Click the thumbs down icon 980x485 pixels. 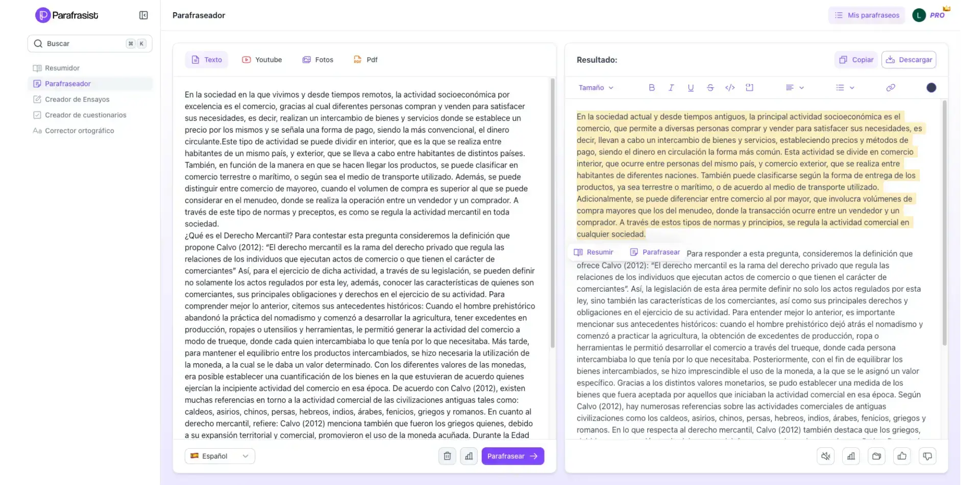coord(927,456)
